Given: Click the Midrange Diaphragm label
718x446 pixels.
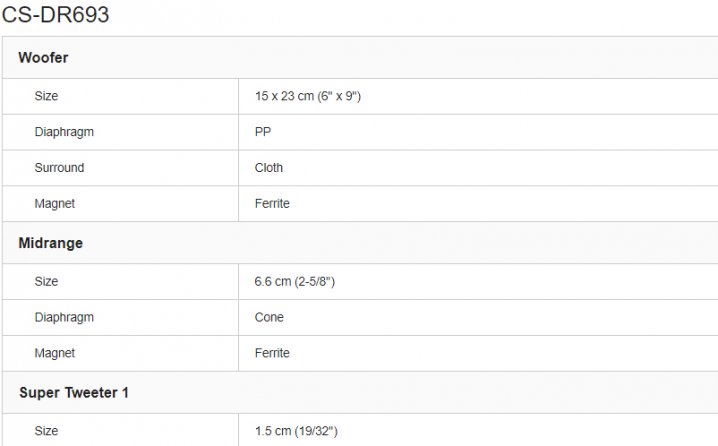Looking at the screenshot, I should coord(64,317).
